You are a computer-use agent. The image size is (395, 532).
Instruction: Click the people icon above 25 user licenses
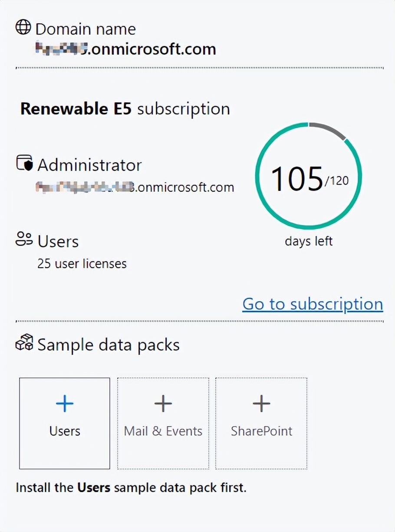coord(24,239)
